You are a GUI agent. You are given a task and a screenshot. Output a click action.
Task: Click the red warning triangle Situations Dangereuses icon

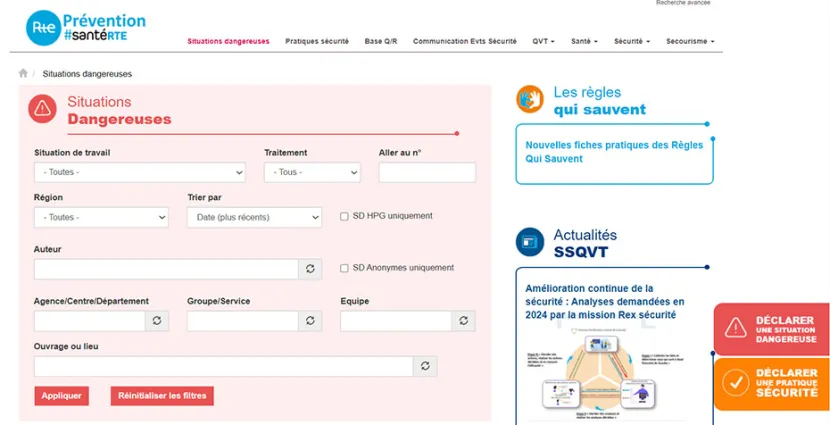click(x=42, y=109)
